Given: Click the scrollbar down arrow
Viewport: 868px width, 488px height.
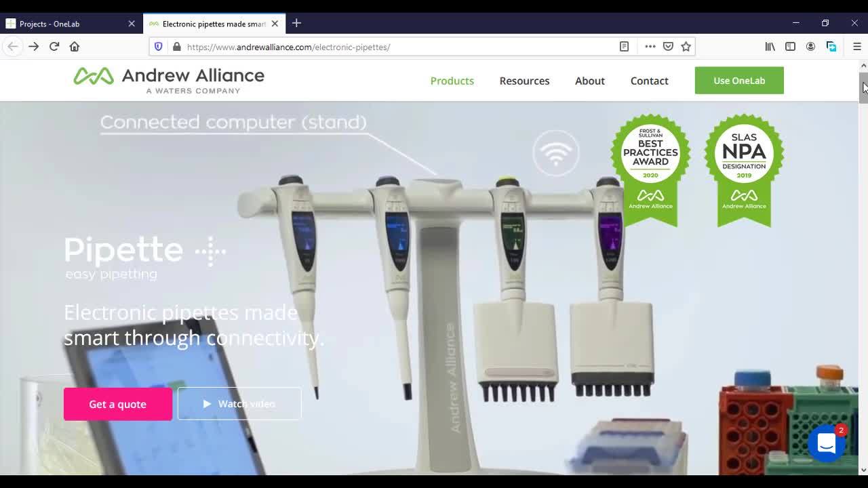Looking at the screenshot, I should point(863,469).
